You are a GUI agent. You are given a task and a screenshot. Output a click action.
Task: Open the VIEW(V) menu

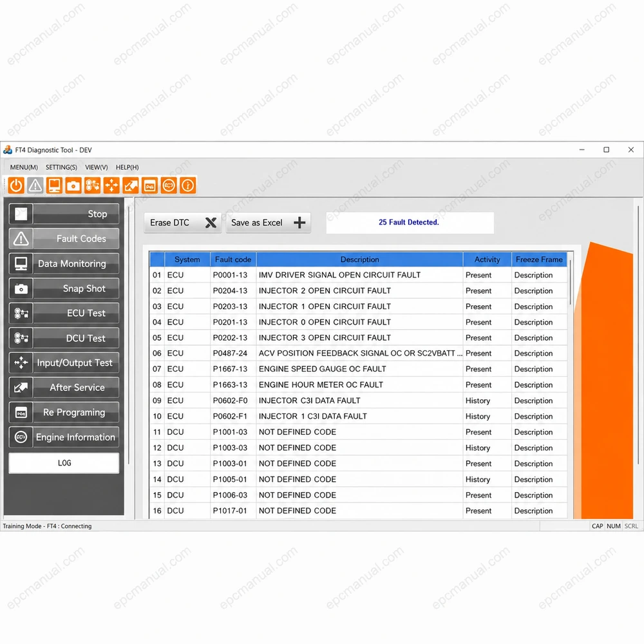click(97, 167)
